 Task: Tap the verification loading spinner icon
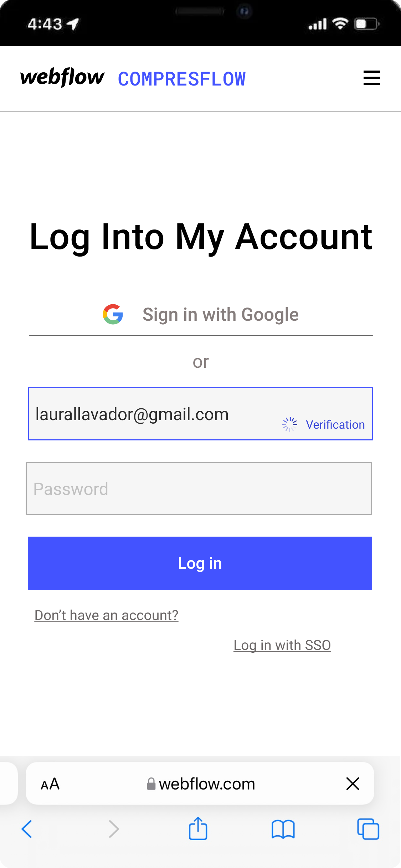[290, 424]
